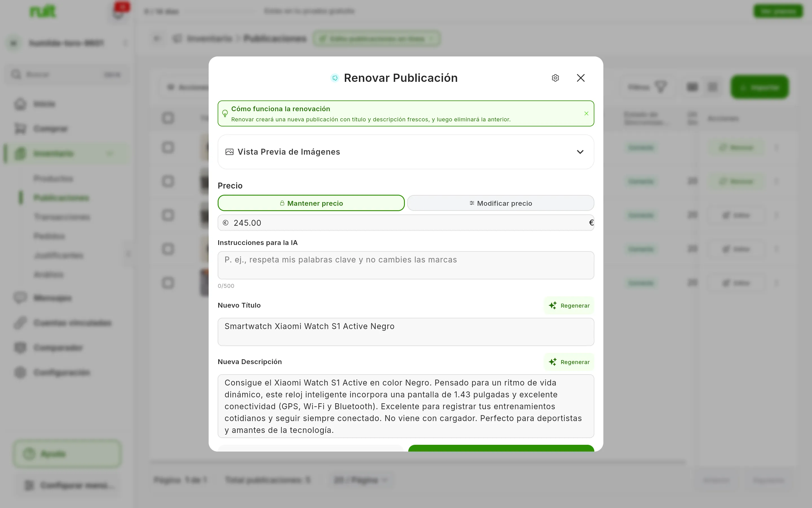Open Mensajes from the sidebar
Viewport: 812px width, 508px height.
(x=52, y=298)
